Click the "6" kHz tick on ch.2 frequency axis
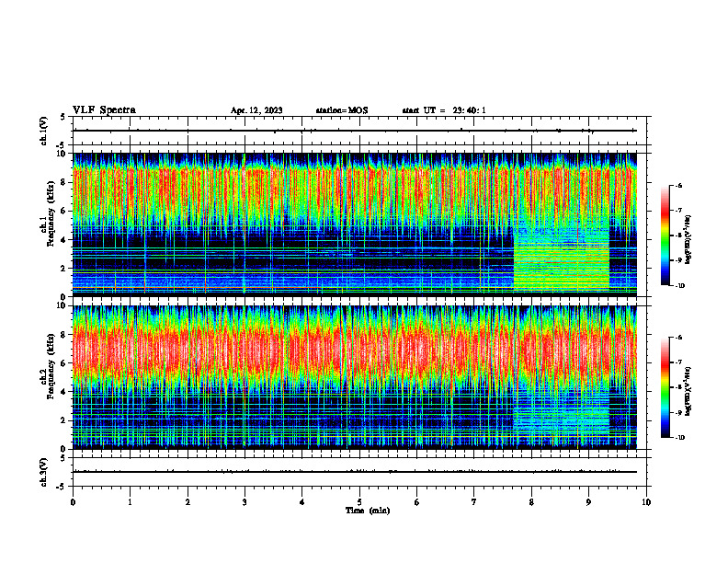The height and width of the screenshot is (563, 728). click(x=64, y=363)
